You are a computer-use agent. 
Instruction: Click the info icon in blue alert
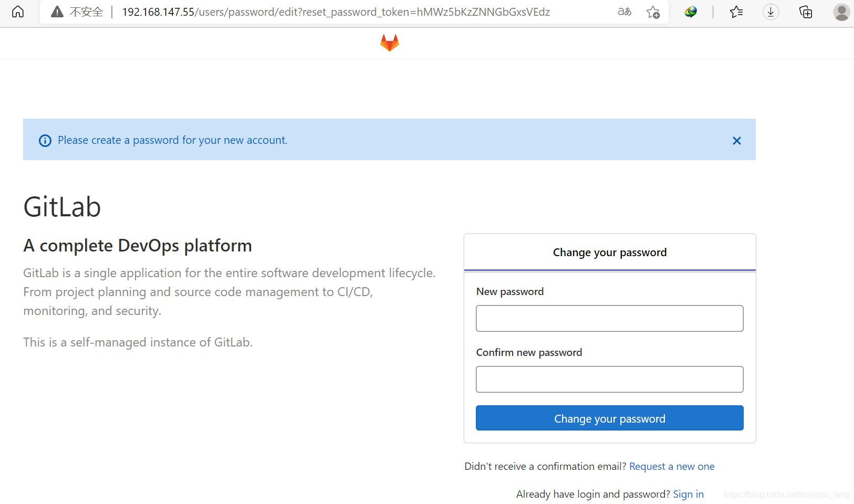pos(45,141)
